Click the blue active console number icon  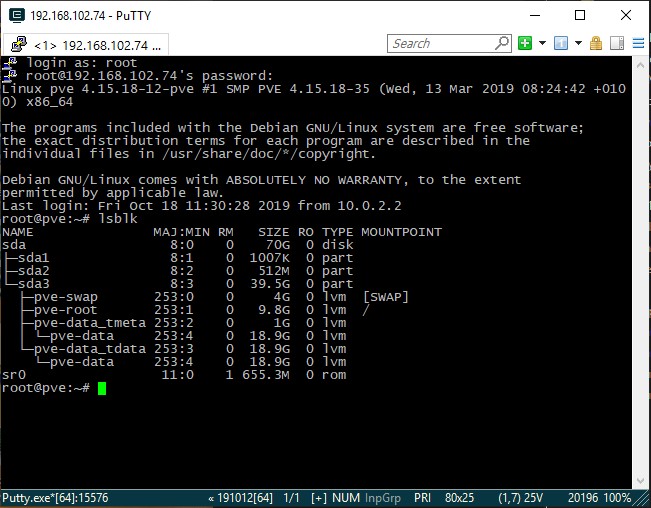coord(561,43)
